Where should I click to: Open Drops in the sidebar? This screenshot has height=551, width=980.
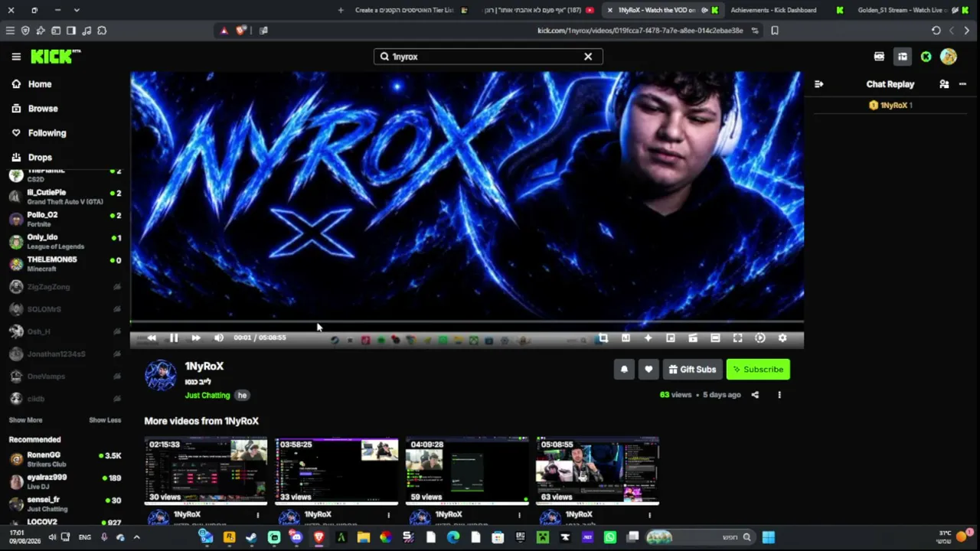(32, 158)
